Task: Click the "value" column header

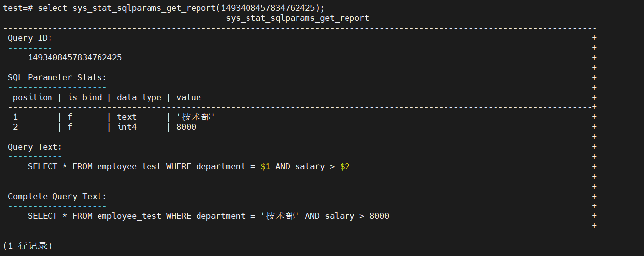Action: [x=189, y=97]
